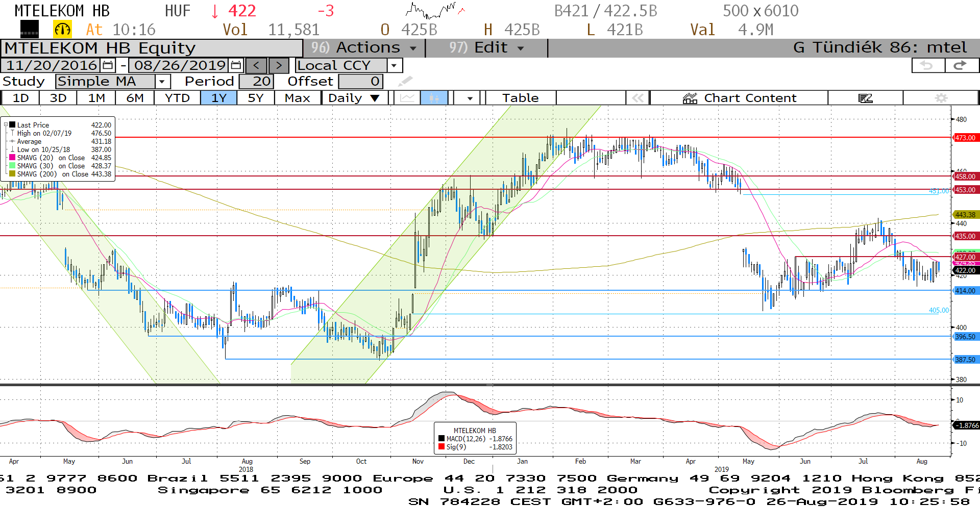Select the 1Y range tab
The height and width of the screenshot is (530, 980).
tap(218, 98)
